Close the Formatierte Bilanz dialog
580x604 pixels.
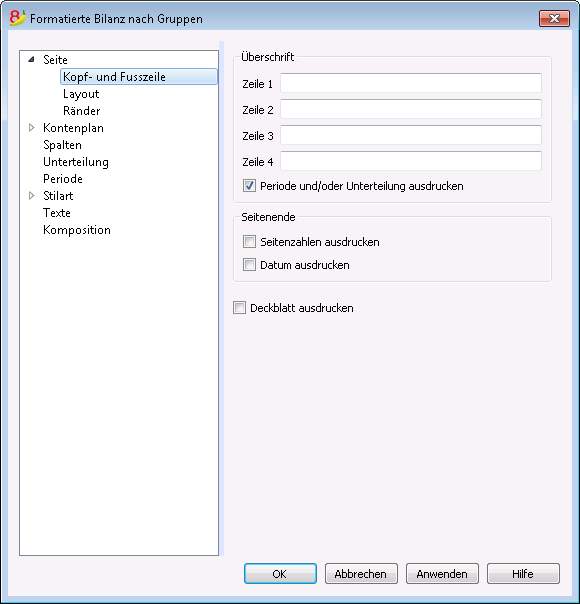click(x=554, y=18)
